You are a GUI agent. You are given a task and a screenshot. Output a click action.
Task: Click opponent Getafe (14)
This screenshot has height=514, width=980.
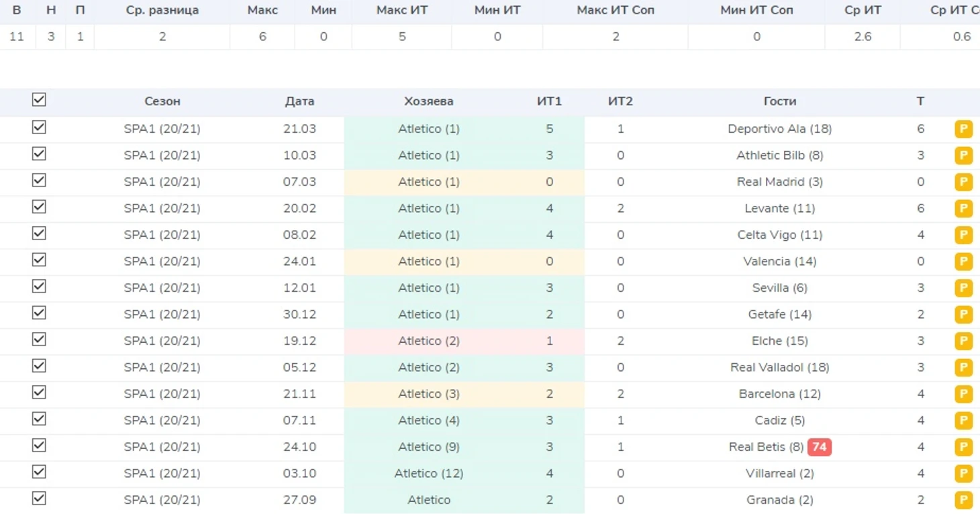click(780, 315)
